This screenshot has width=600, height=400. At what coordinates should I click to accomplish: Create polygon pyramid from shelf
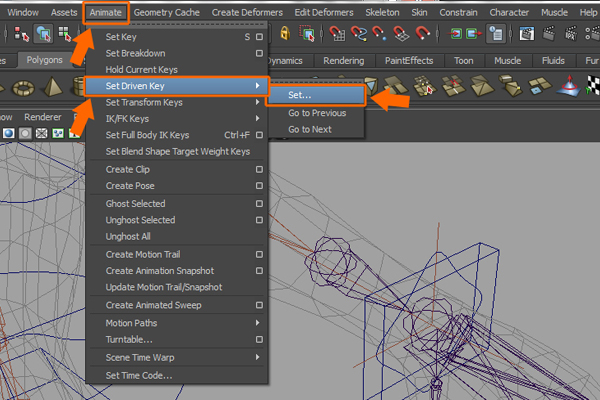pos(53,86)
